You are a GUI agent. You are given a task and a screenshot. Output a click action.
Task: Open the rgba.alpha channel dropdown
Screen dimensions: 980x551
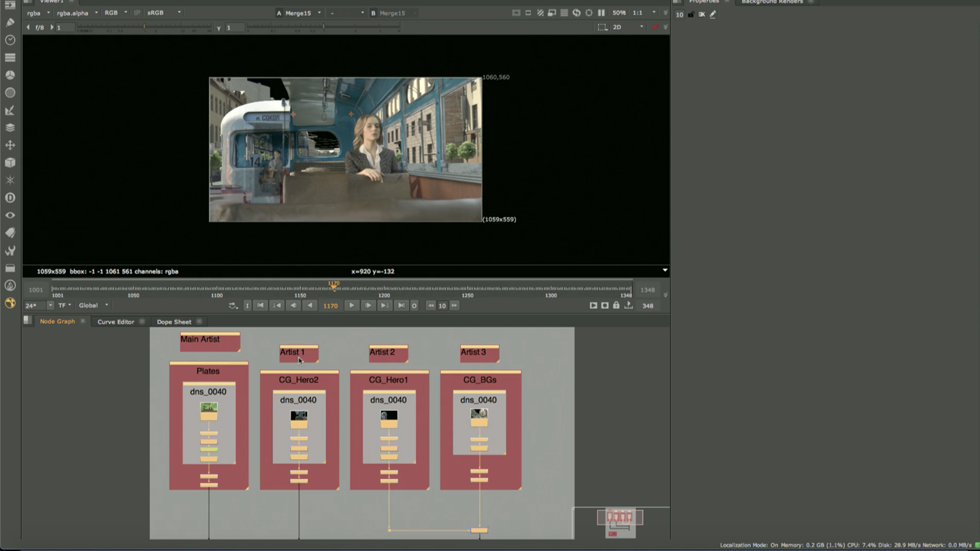[77, 13]
